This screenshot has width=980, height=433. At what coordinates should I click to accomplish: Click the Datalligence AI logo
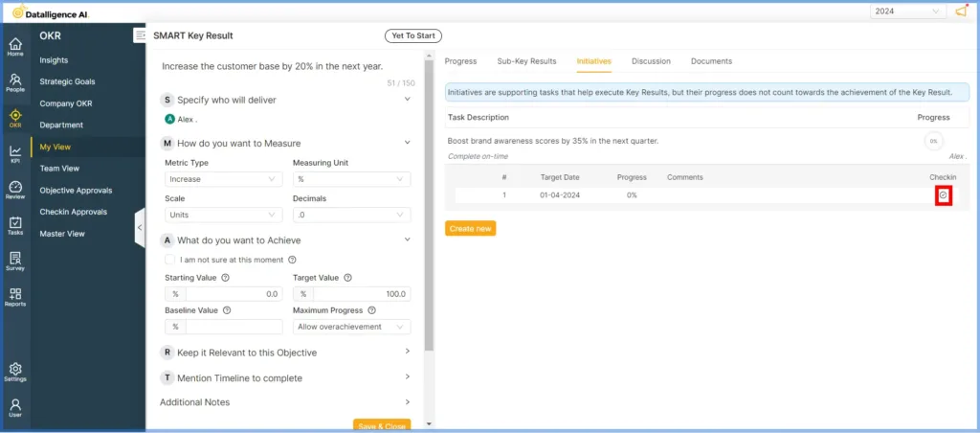tap(52, 11)
